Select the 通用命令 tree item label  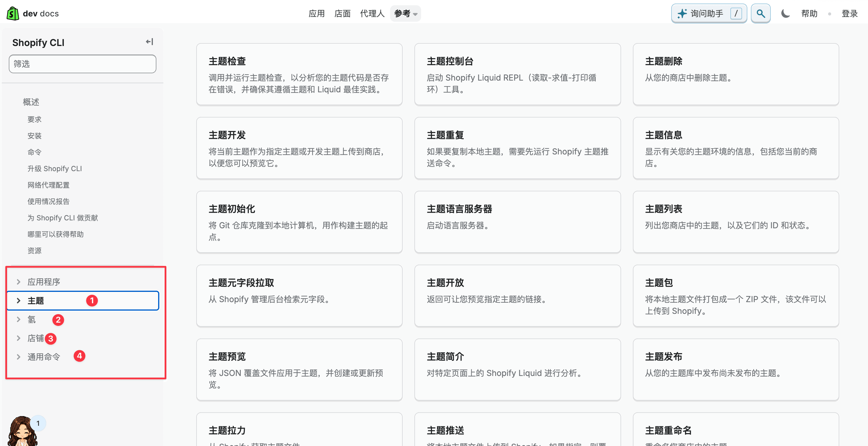point(44,357)
